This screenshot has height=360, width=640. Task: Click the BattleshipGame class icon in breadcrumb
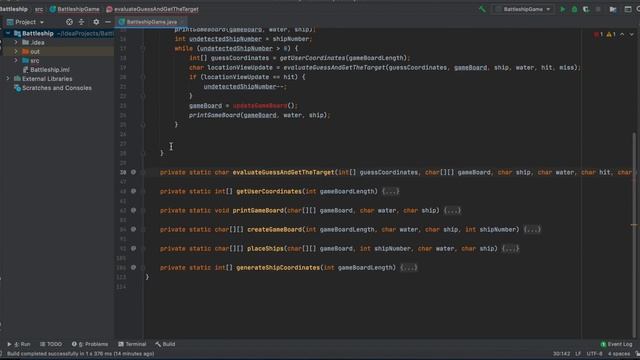[53, 9]
